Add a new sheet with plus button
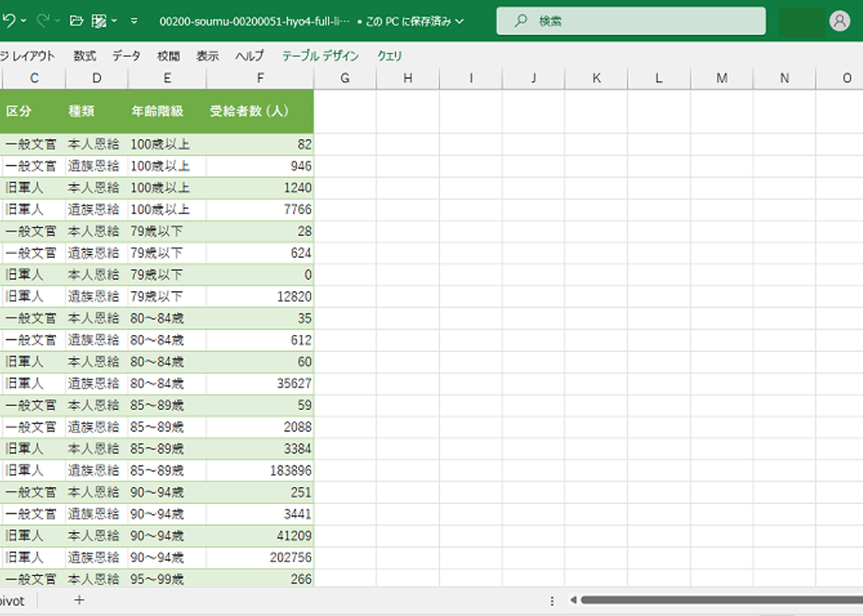The width and height of the screenshot is (863, 616). pyautogui.click(x=79, y=600)
